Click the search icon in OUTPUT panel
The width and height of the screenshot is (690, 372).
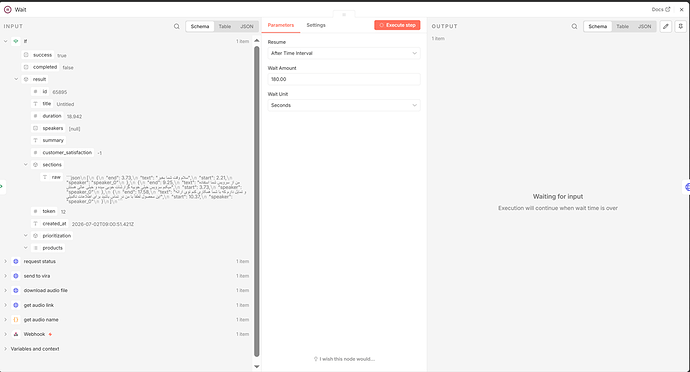pos(574,26)
